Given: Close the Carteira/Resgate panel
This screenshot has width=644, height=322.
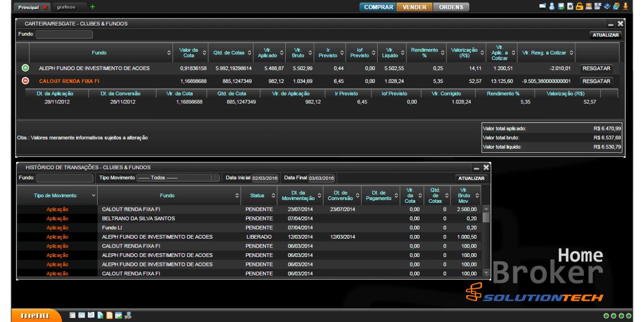Looking at the screenshot, I should pos(620,24).
